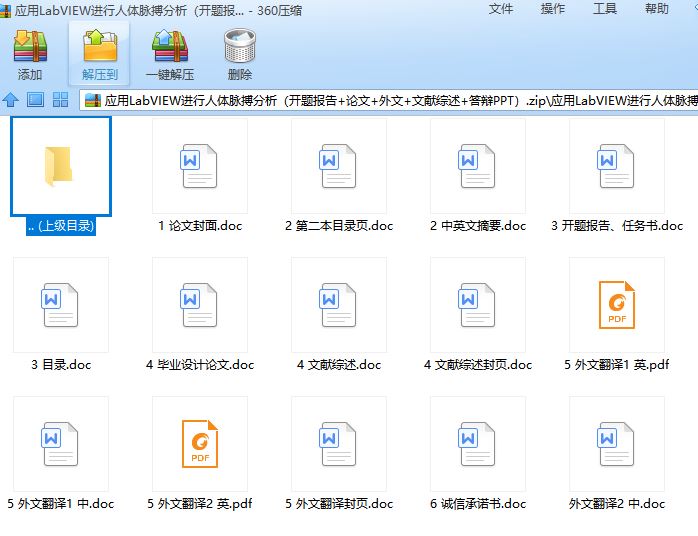Select the 3 开题报告、任务书.doc file icon
The height and width of the screenshot is (536, 698).
616,166
